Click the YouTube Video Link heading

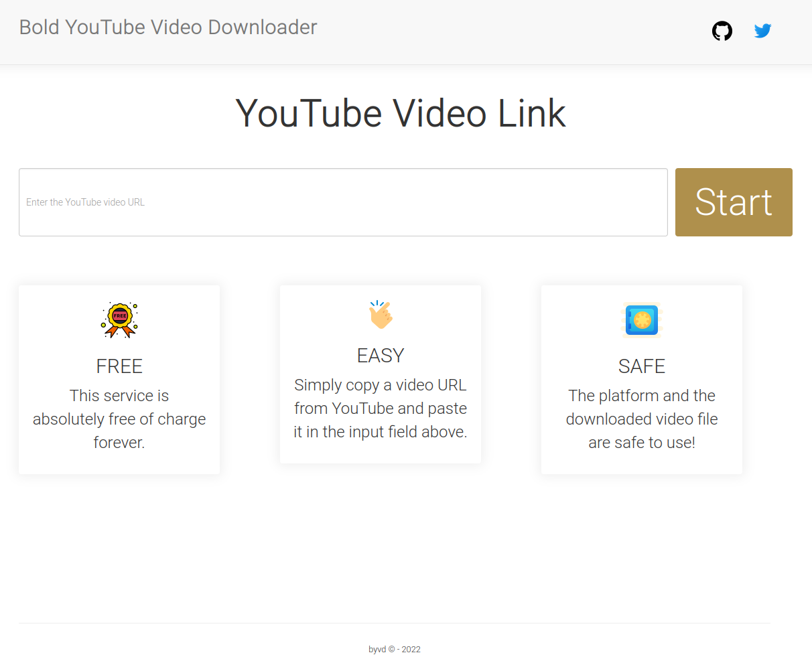(x=401, y=113)
